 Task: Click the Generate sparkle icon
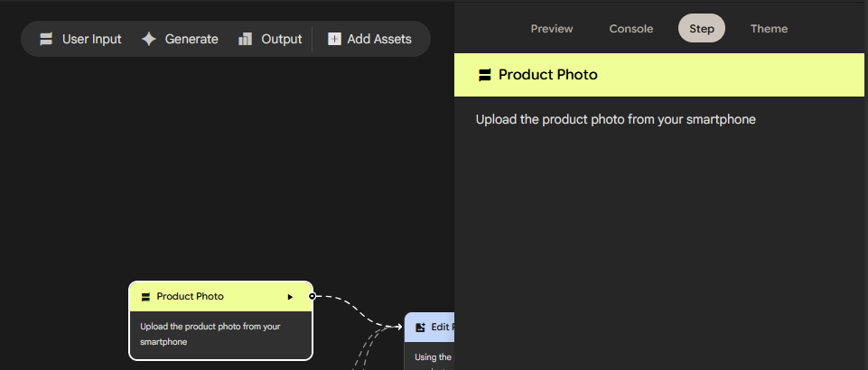[149, 39]
